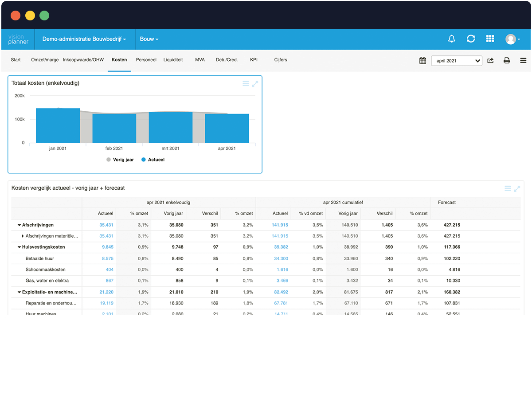Open the Personeel tab
Screen dimensions: 532x399
[146, 60]
